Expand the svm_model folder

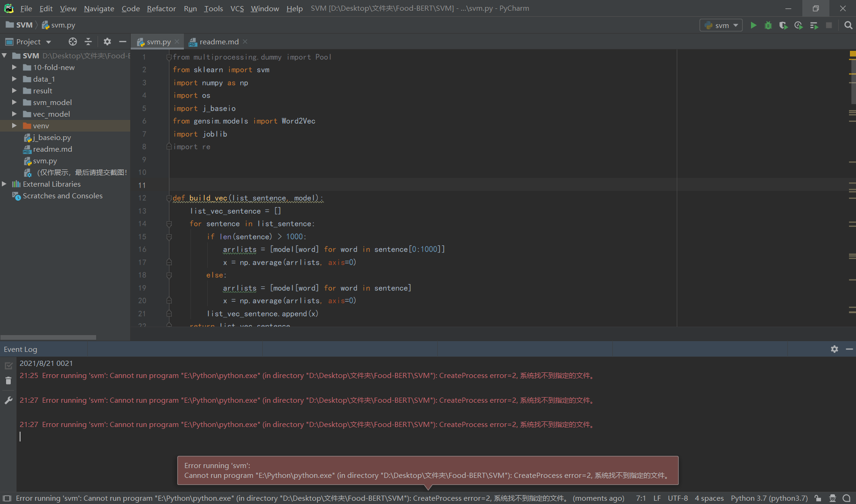coord(14,102)
